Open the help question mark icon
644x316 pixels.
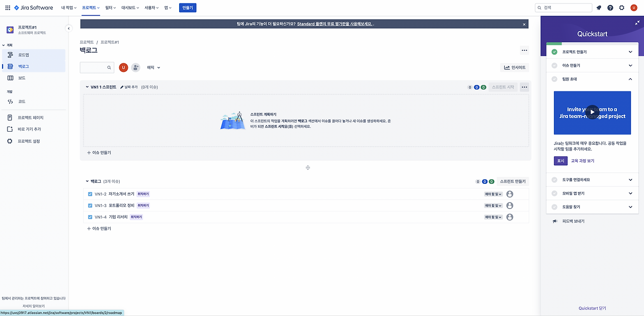point(610,8)
